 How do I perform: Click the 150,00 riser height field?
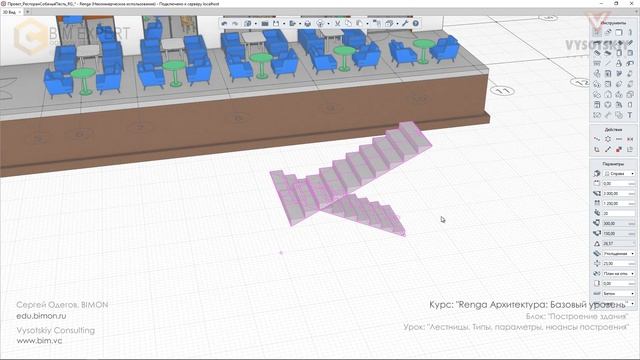(619, 233)
